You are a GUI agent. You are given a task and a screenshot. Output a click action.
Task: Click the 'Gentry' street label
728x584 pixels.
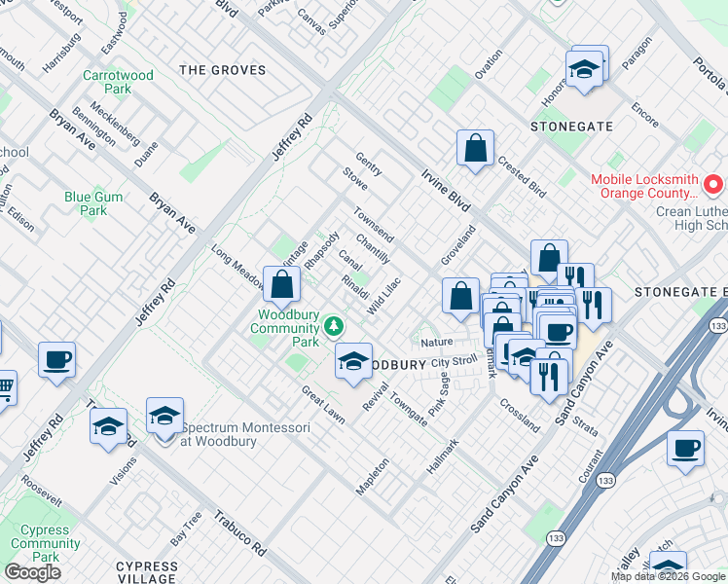point(369,164)
